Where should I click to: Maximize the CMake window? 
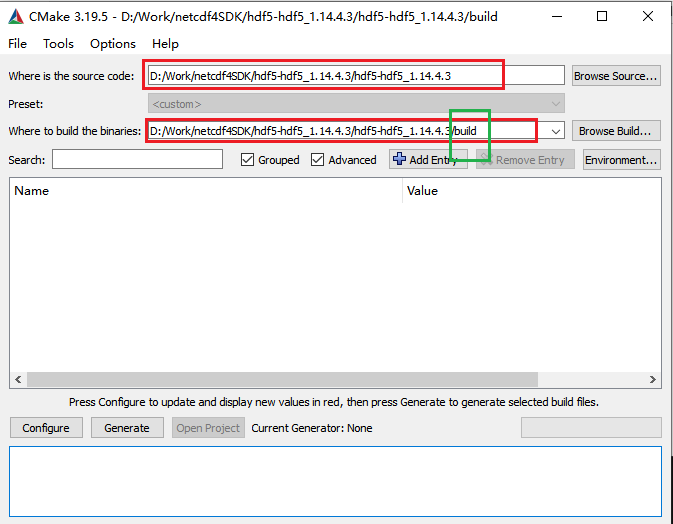point(602,16)
